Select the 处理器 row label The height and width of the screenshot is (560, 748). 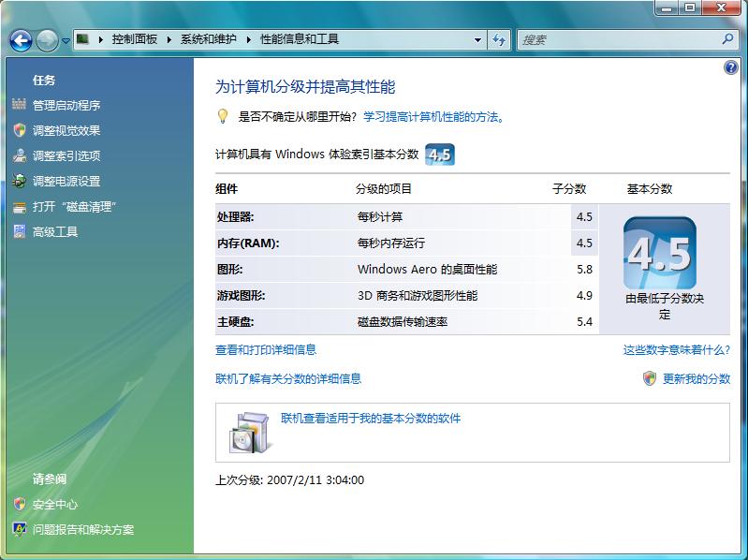tap(236, 217)
